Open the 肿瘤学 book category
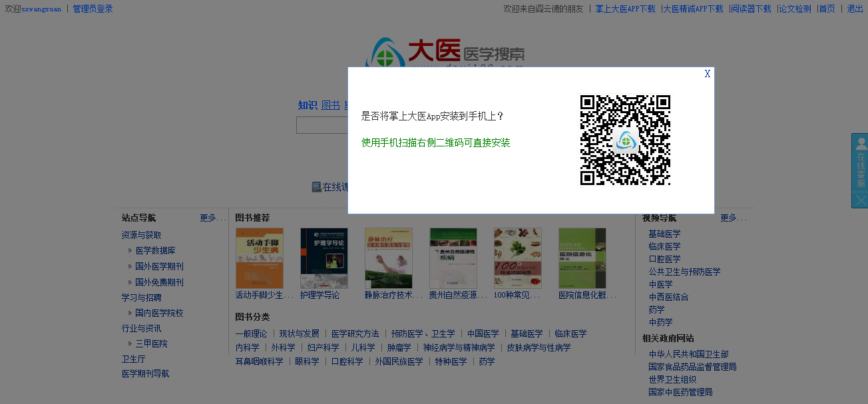 pos(399,347)
